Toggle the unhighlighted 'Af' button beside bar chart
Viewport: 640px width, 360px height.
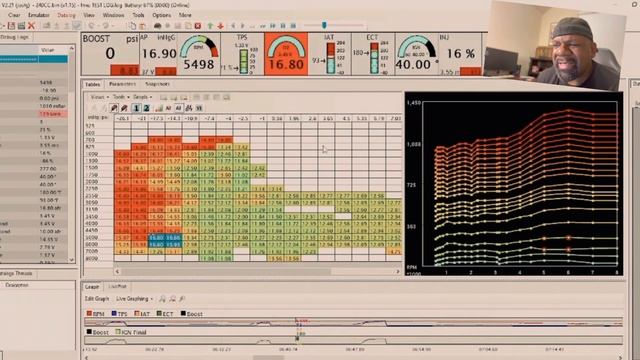pyautogui.click(x=168, y=108)
